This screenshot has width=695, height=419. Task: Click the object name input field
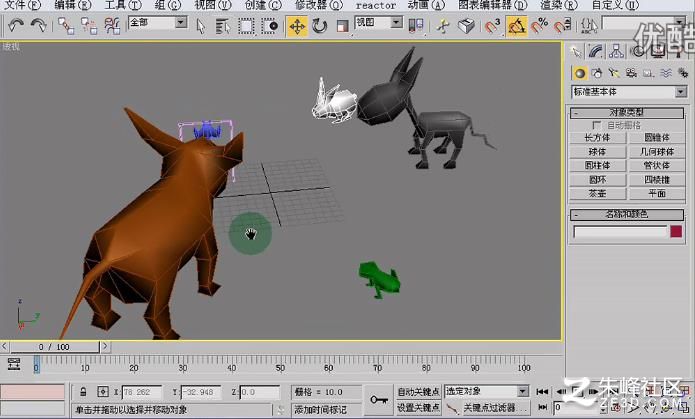(x=620, y=232)
